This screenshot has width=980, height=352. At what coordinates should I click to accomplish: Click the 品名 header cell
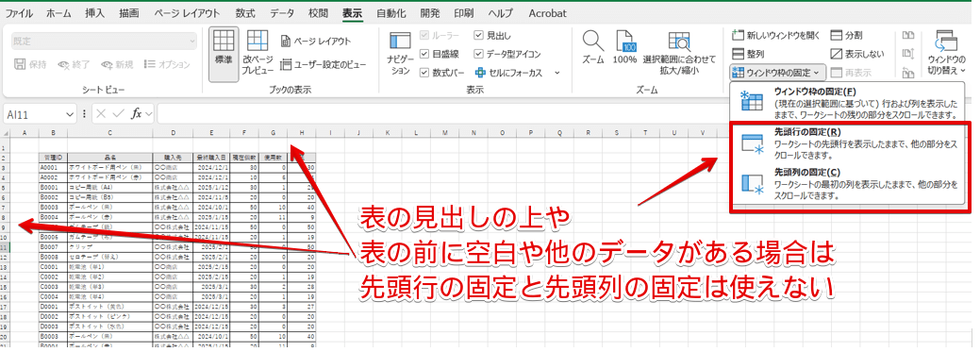tap(109, 158)
